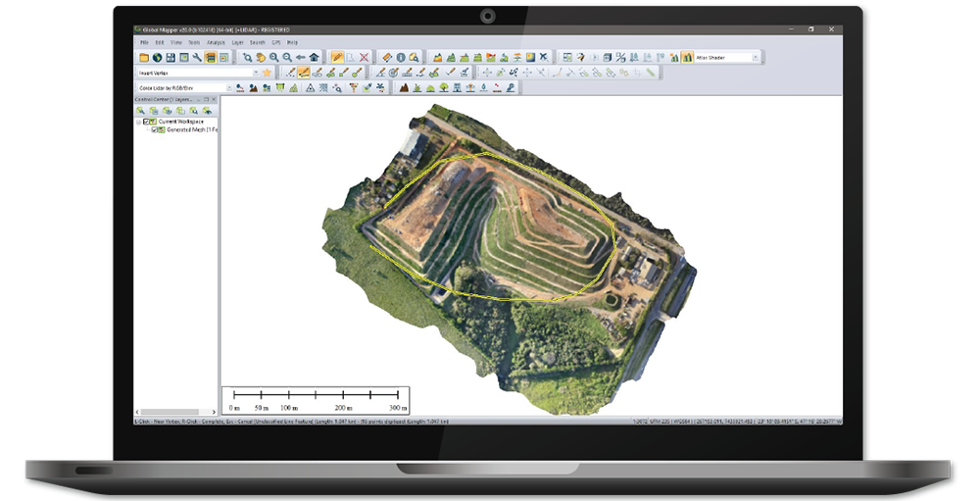Viewport: 980px width, 501px height.
Task: Click the highlighted shader icon beside Atlas Shader
Action: [x=688, y=58]
